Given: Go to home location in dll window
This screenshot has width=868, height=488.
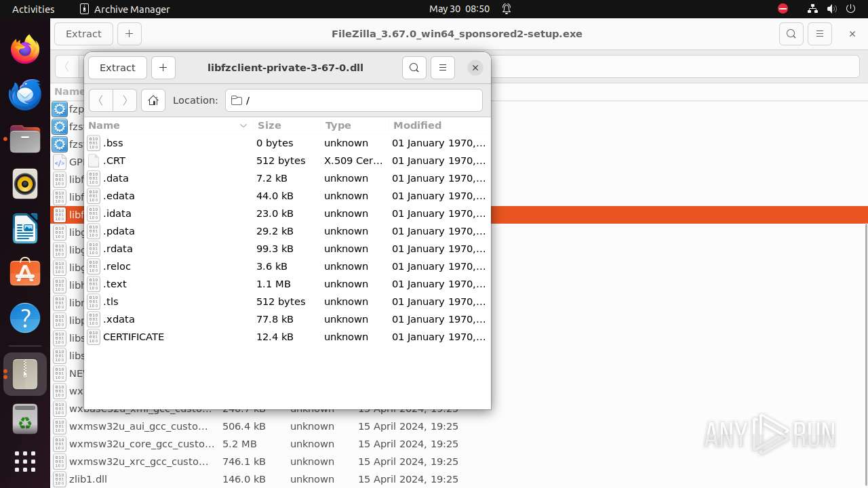Looking at the screenshot, I should (153, 100).
